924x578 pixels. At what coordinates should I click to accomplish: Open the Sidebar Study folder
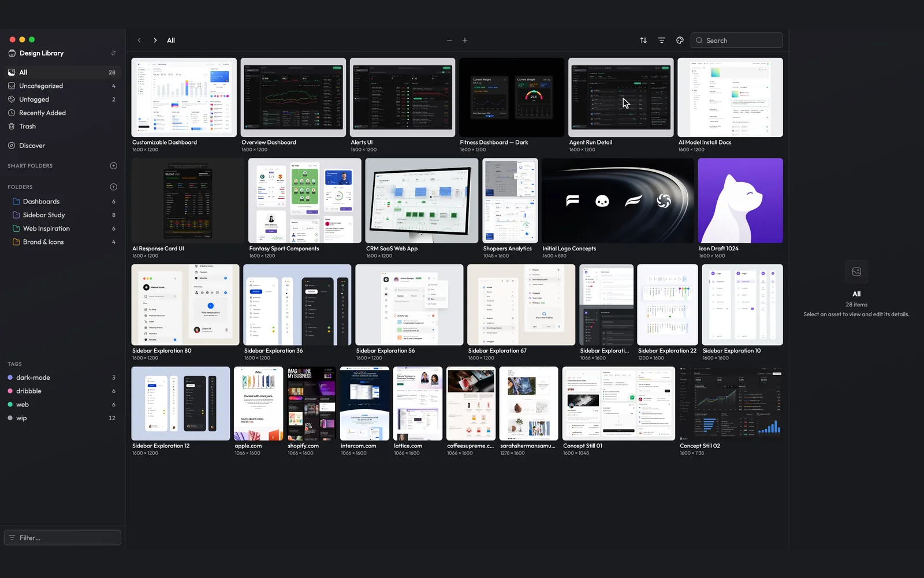(62, 215)
